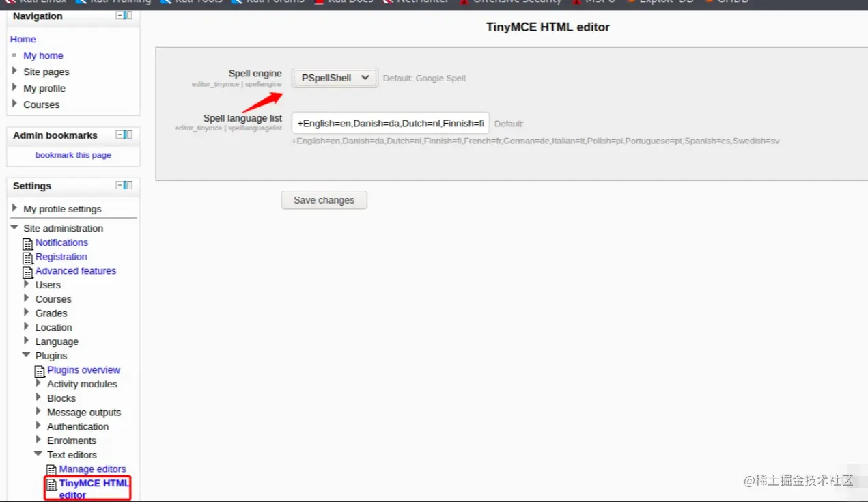This screenshot has height=502, width=868.
Task: Open the Notifications settings link
Action: (x=61, y=242)
